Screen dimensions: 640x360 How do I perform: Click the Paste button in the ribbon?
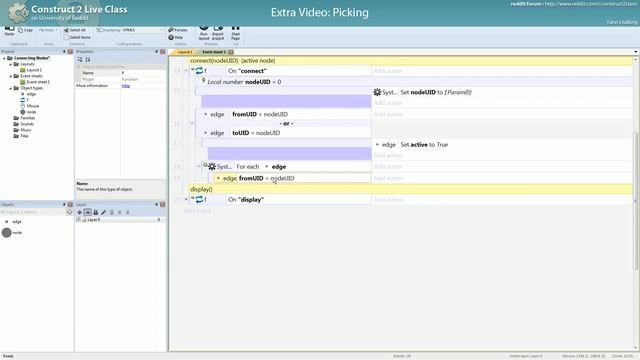click(9, 31)
